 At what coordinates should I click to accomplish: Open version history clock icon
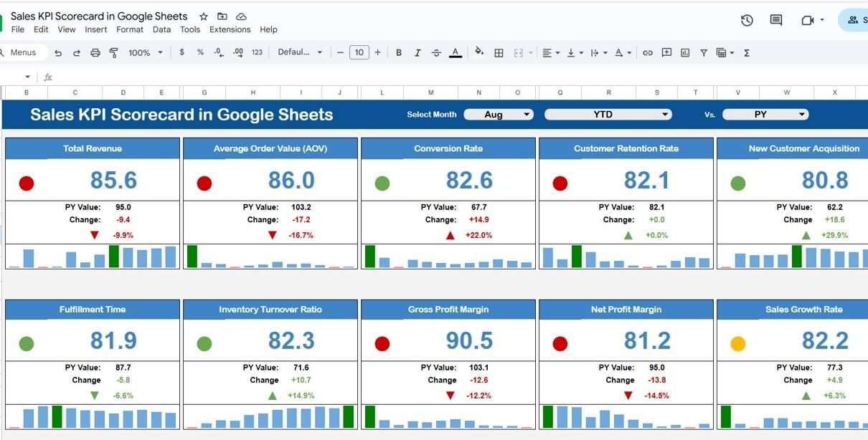point(747,20)
